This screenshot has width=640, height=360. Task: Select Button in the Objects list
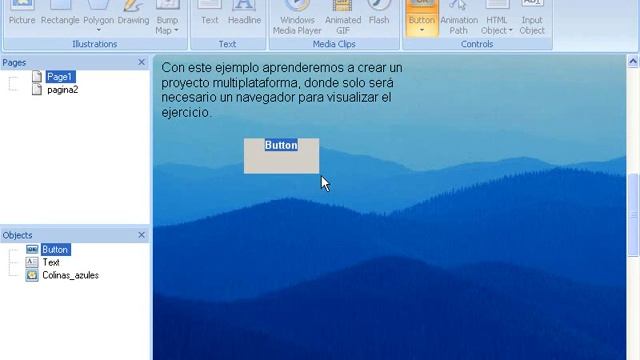(x=56, y=249)
